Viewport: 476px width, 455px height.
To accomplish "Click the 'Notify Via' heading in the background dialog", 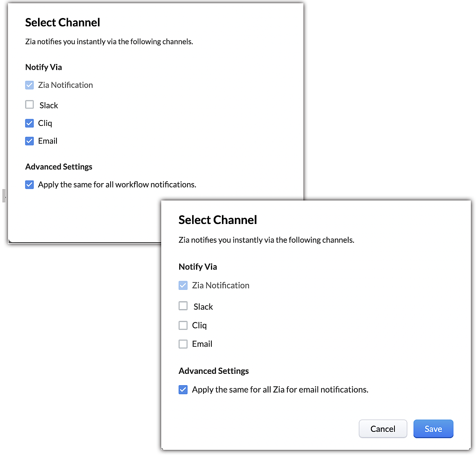I will [x=44, y=67].
